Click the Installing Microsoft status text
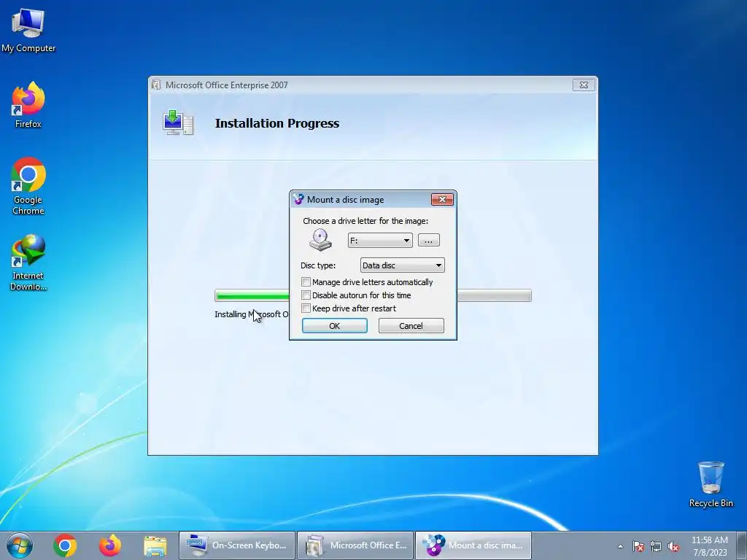Image resolution: width=747 pixels, height=560 pixels. pyautogui.click(x=252, y=314)
